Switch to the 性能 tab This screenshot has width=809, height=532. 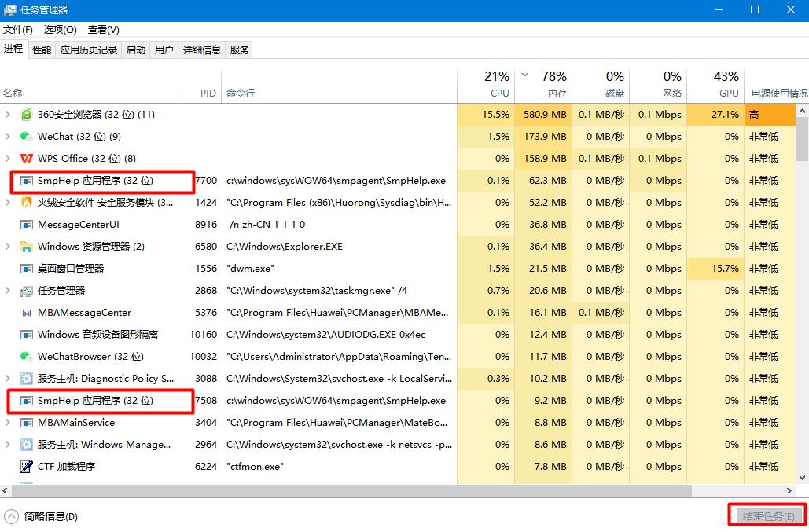tap(42, 50)
